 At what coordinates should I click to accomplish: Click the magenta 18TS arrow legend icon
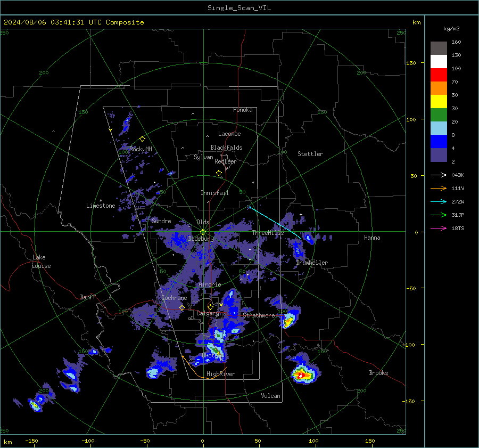point(439,229)
